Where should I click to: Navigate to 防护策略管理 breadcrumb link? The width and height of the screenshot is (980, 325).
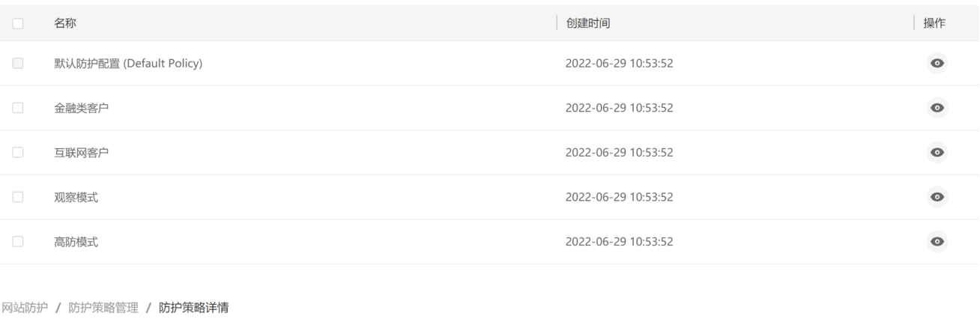(x=103, y=307)
